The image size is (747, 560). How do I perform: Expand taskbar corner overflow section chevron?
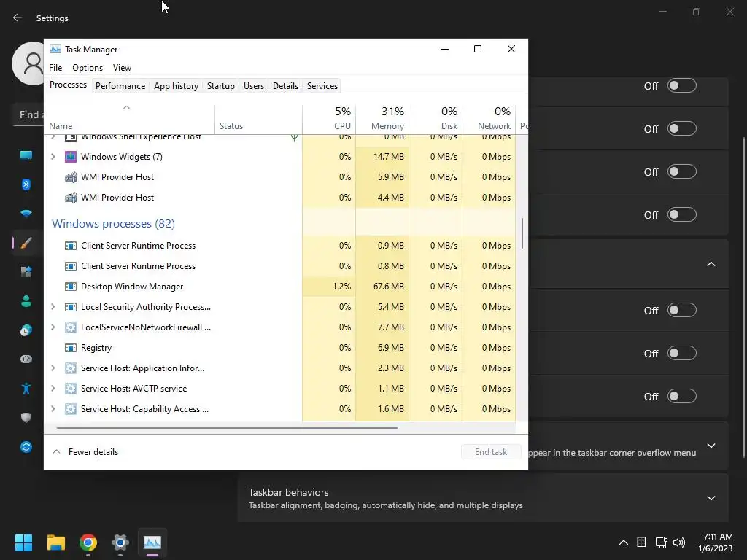point(711,446)
